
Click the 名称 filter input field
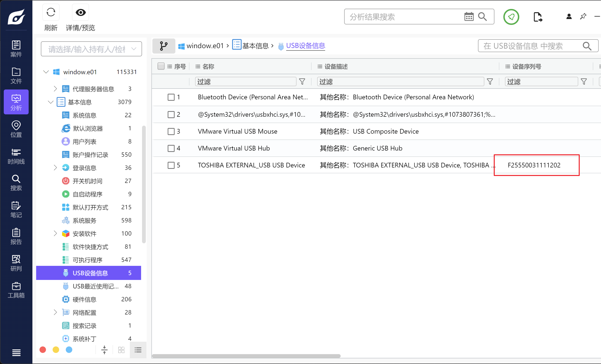[x=245, y=81]
